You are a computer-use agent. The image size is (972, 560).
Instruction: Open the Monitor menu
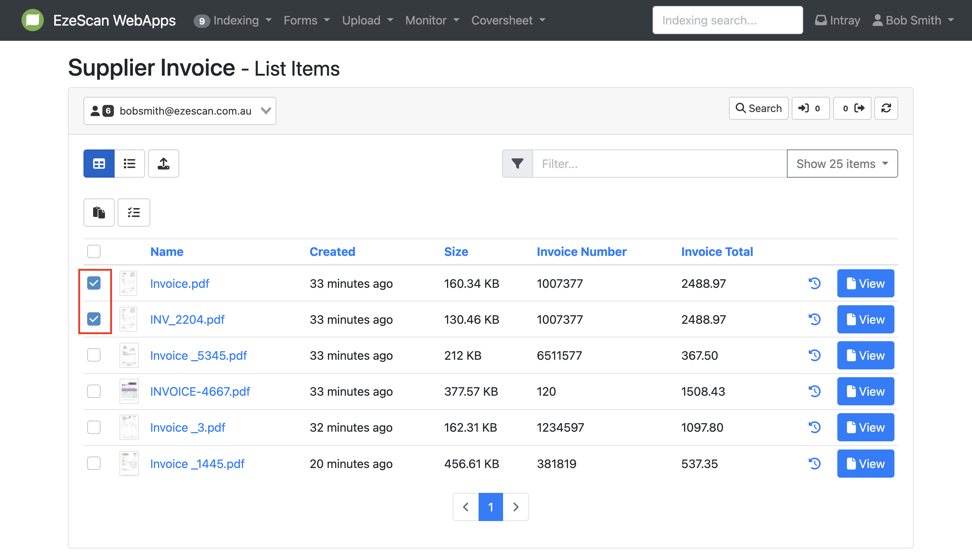coord(431,20)
